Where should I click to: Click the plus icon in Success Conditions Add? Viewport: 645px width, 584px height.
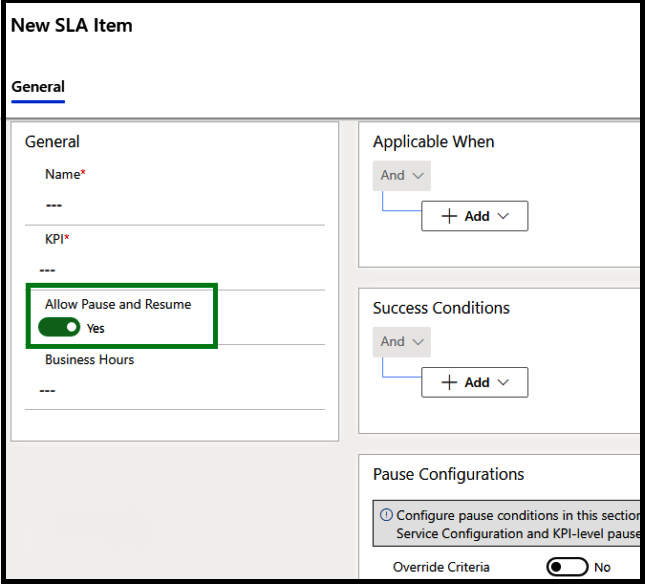[449, 382]
